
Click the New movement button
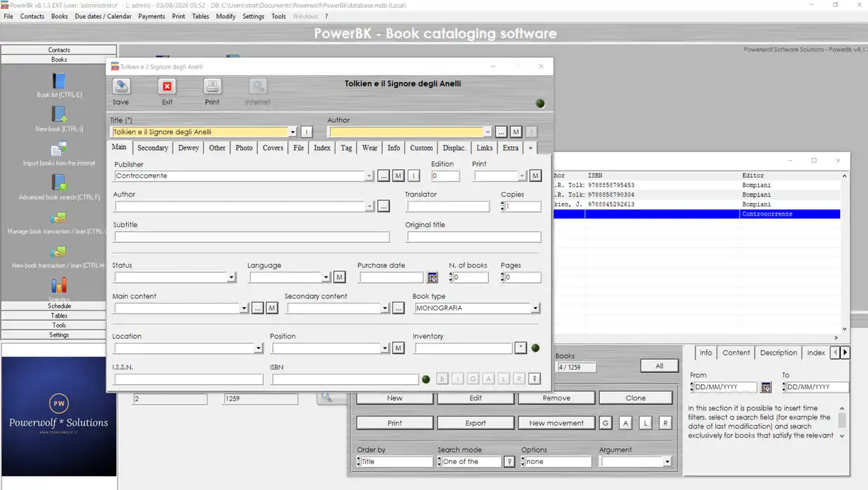click(556, 423)
